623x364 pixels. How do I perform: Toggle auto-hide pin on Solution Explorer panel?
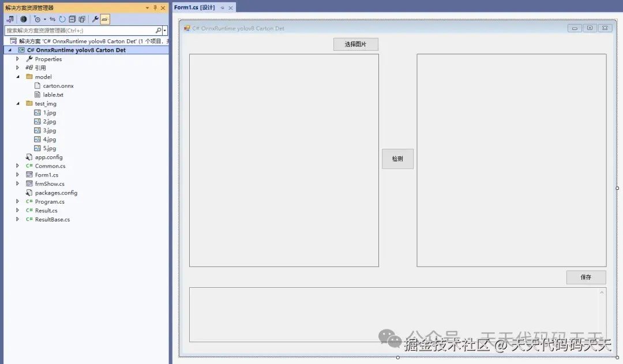coord(156,7)
